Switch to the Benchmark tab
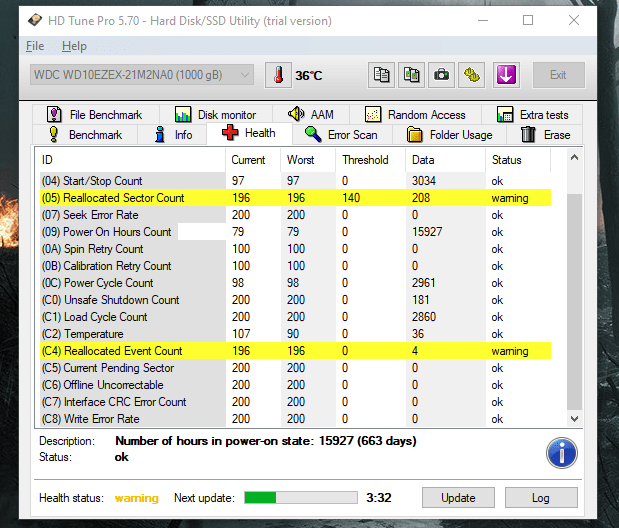Viewport: 619px width, 528px height. click(85, 135)
